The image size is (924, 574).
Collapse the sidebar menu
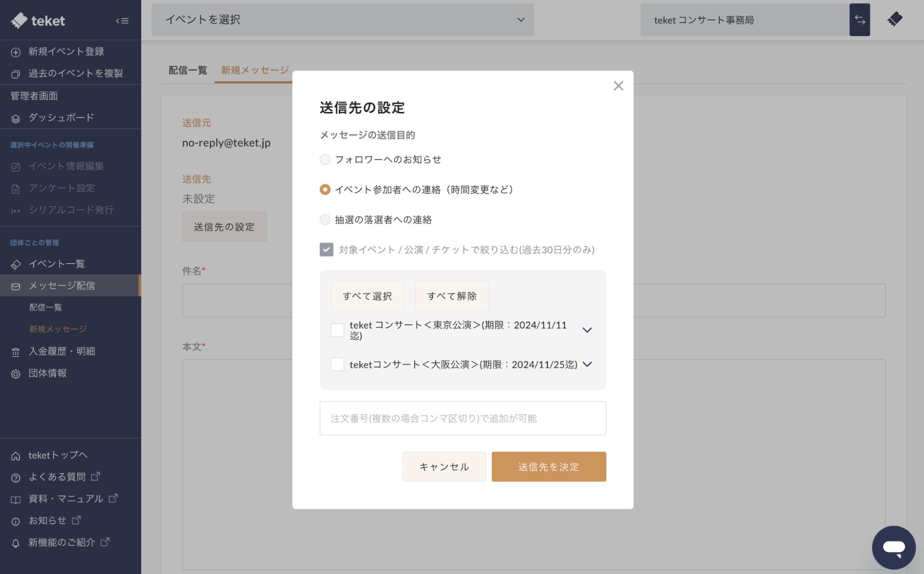[122, 21]
